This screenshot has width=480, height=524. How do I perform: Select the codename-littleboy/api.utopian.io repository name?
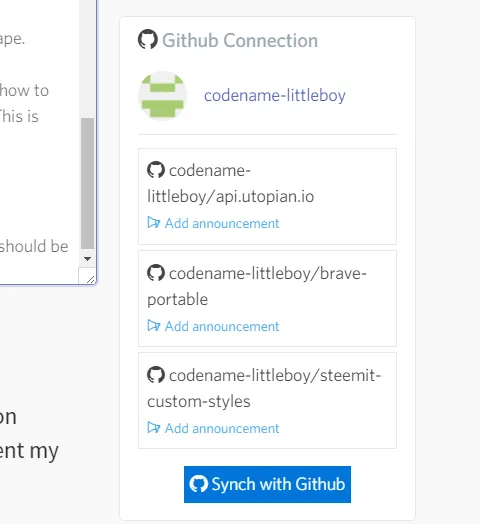point(231,183)
